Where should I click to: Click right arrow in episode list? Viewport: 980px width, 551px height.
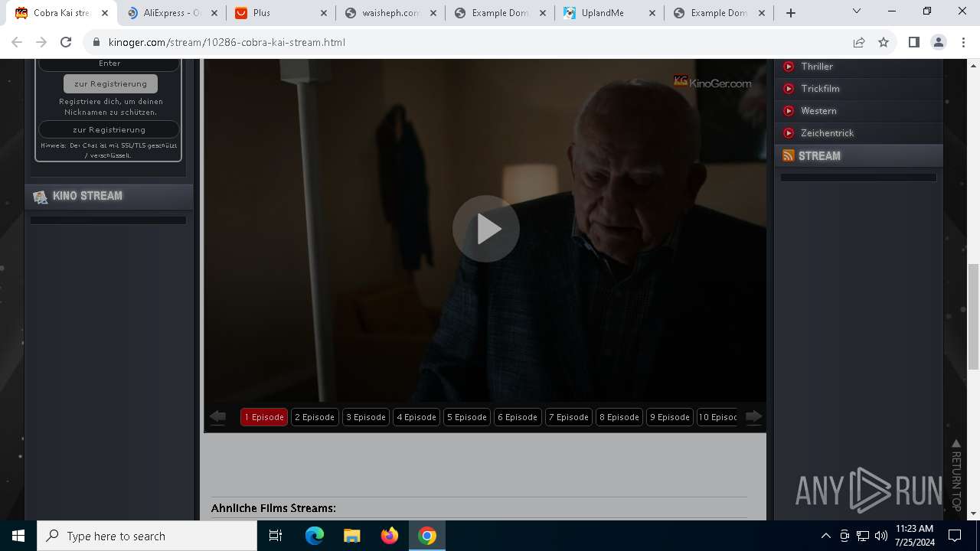point(754,416)
